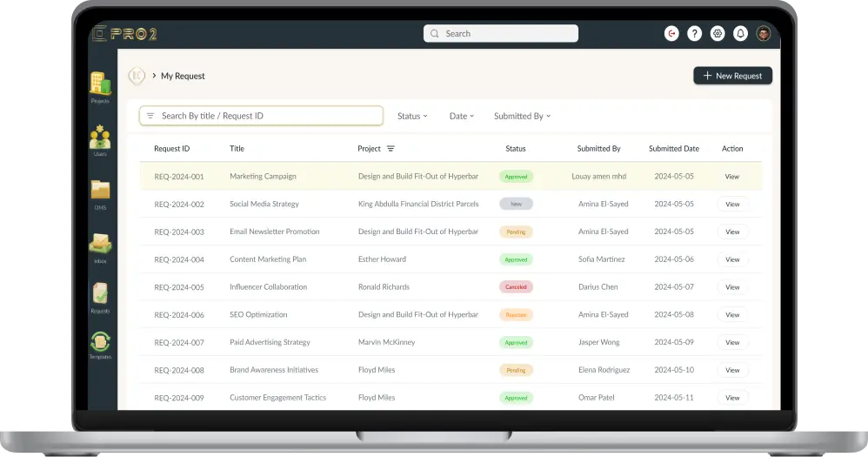This screenshot has height=457, width=868.
Task: Click the user profile avatar
Action: (x=764, y=34)
